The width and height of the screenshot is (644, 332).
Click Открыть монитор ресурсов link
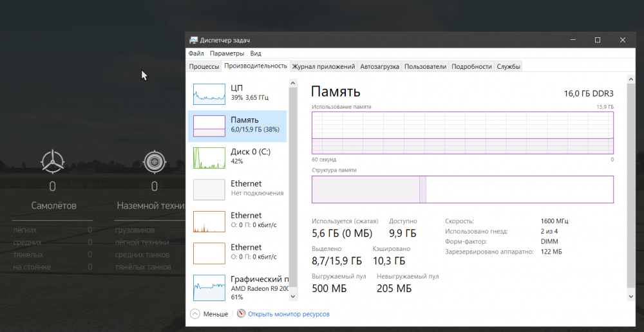pyautogui.click(x=289, y=314)
